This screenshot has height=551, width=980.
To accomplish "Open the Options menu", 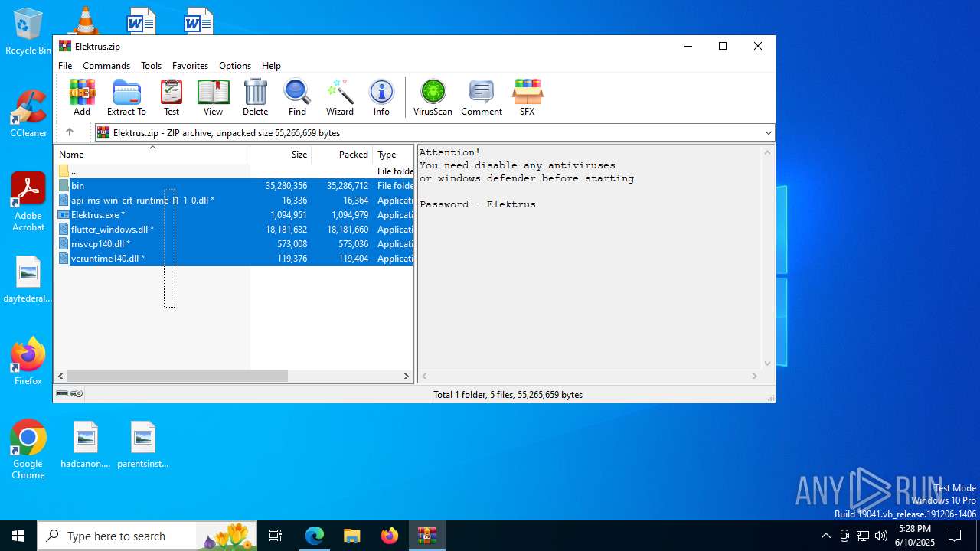I will [235, 66].
